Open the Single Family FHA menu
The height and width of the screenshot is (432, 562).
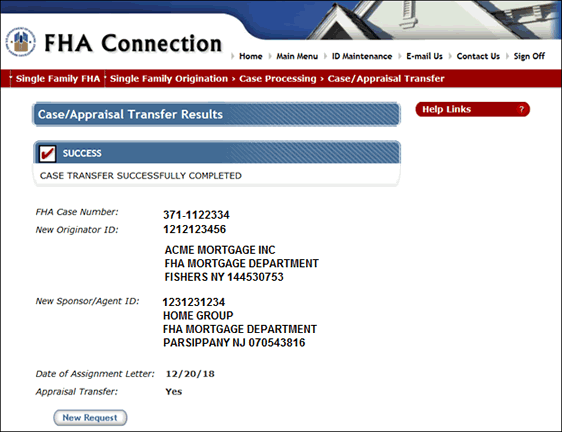58,79
